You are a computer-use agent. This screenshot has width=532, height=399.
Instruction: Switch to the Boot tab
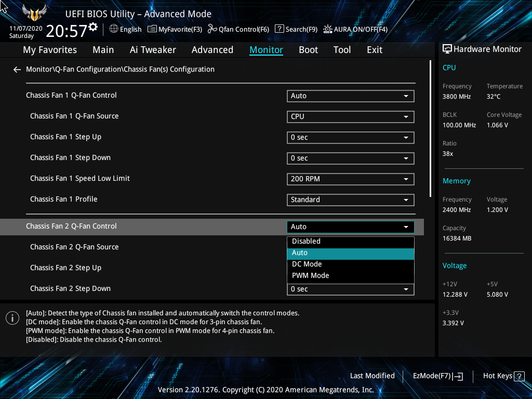tap(309, 50)
